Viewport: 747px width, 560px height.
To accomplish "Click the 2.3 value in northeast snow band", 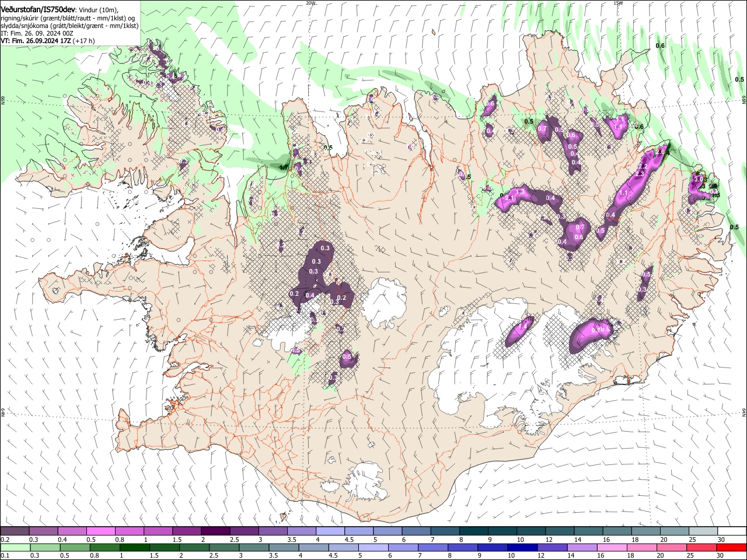I will click(x=640, y=174).
